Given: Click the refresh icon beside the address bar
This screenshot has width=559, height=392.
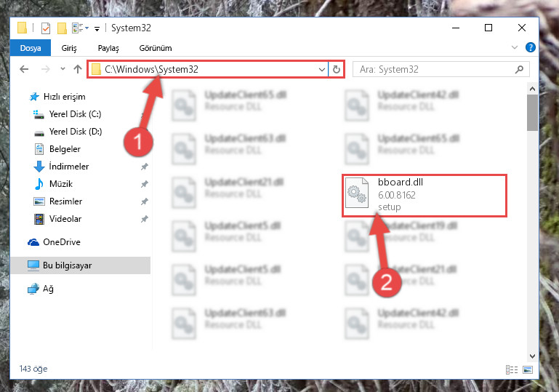Looking at the screenshot, I should coord(336,69).
